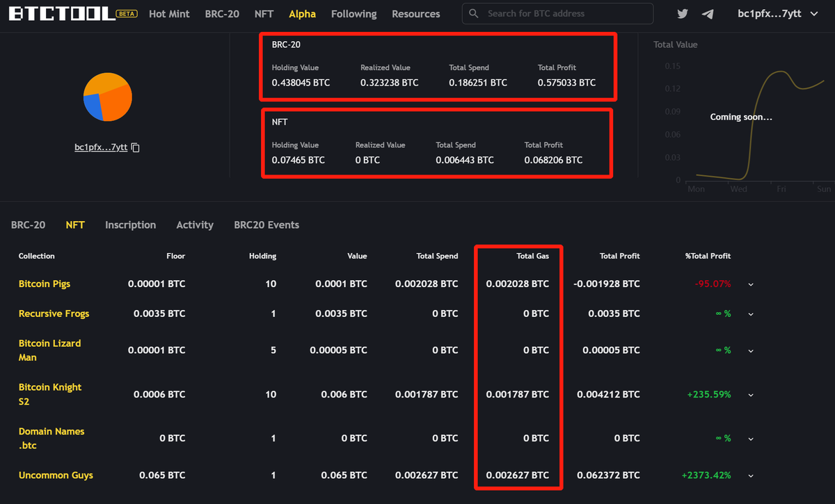Click BRC-20 holding value 0.438045 BTC
This screenshot has width=835, height=504.
[x=301, y=82]
